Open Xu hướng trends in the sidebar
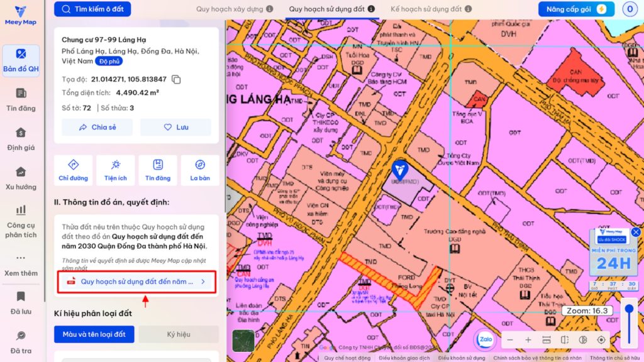Viewport: 644px width, 362px height. 21,178
